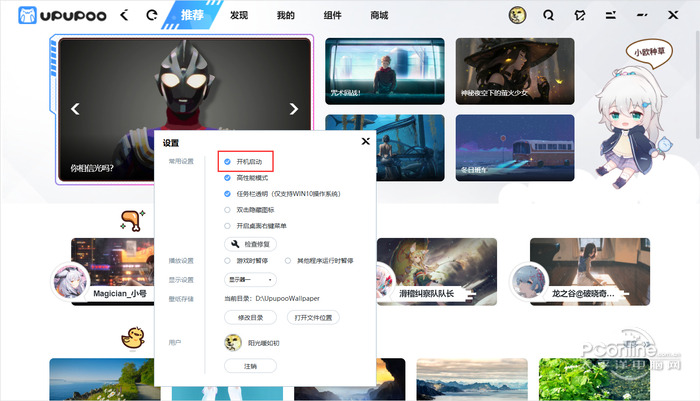Enable 双击隐藏图标
The height and width of the screenshot is (401, 700).
click(227, 210)
